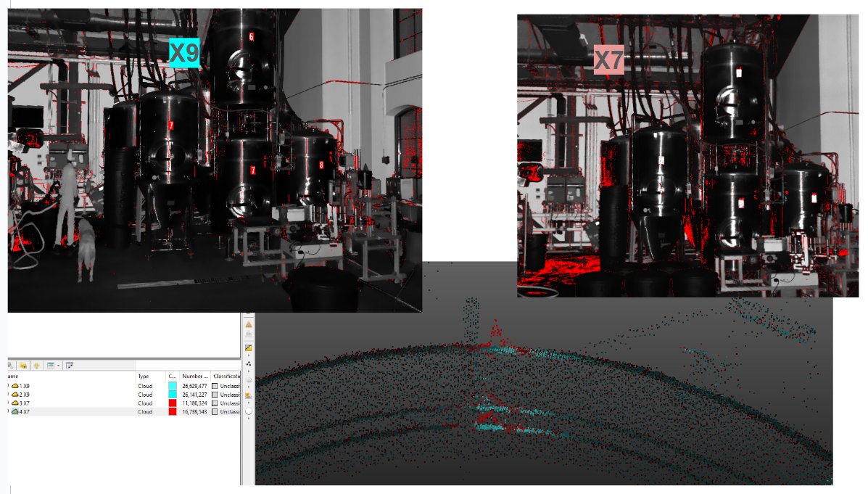The image size is (868, 494).
Task: Open the dropdown arrow next to the list-view icon
Action: (x=57, y=366)
